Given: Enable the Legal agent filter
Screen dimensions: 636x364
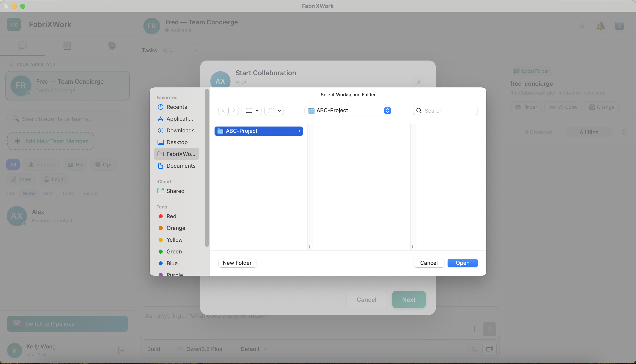Looking at the screenshot, I should 54,179.
